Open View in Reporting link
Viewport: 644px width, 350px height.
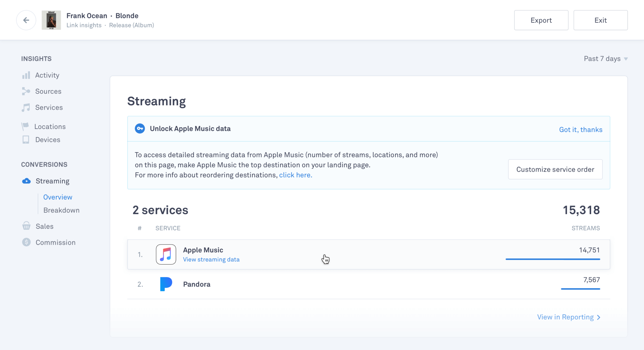[569, 317]
